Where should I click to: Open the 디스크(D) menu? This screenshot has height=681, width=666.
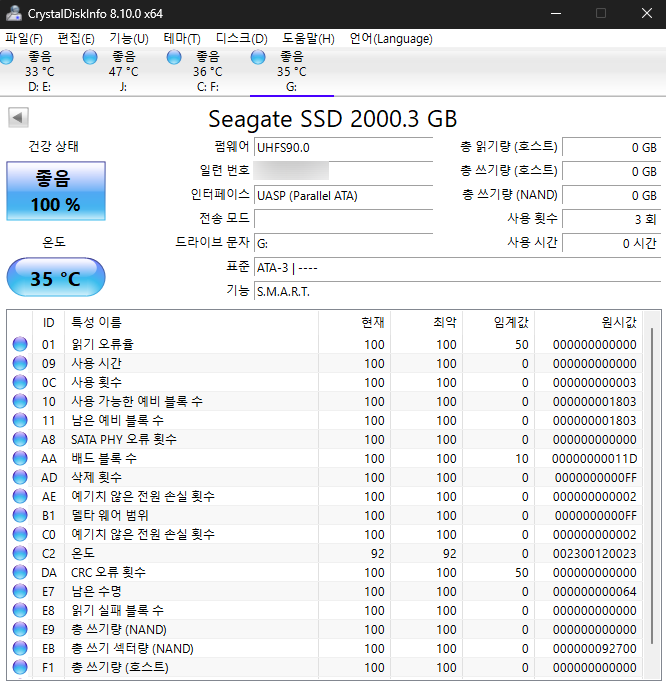[x=242, y=39]
